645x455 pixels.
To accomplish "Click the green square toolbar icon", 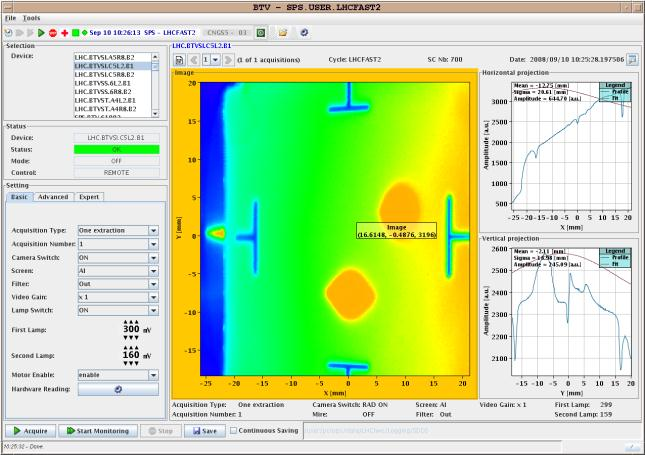I will (75, 32).
